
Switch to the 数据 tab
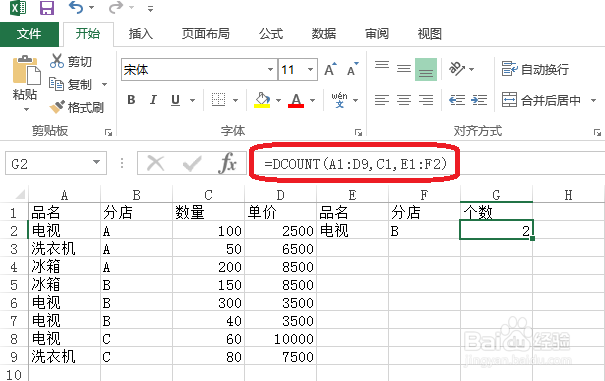click(x=324, y=34)
